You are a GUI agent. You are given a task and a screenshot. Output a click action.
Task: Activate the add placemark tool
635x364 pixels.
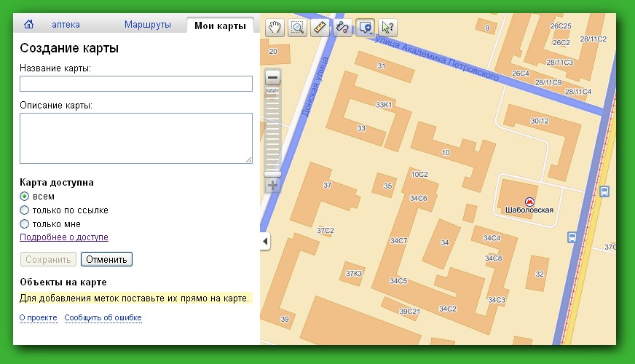pos(366,28)
